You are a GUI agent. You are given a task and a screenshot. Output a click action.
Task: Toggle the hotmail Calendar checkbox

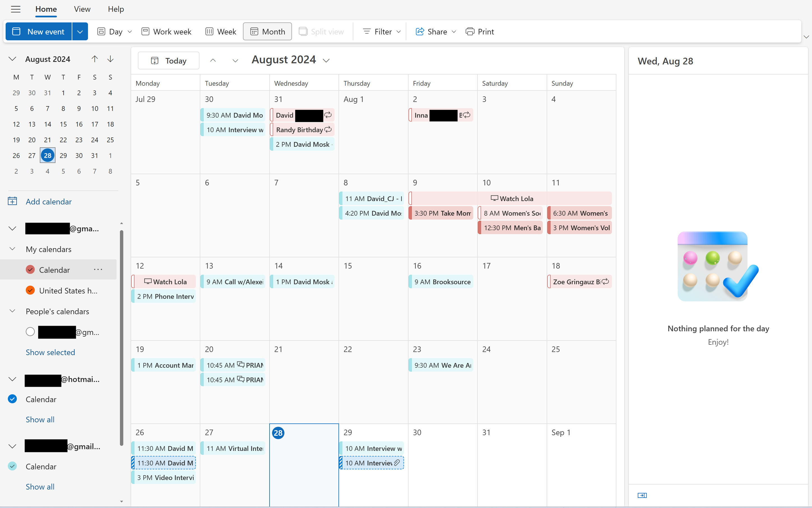point(12,399)
